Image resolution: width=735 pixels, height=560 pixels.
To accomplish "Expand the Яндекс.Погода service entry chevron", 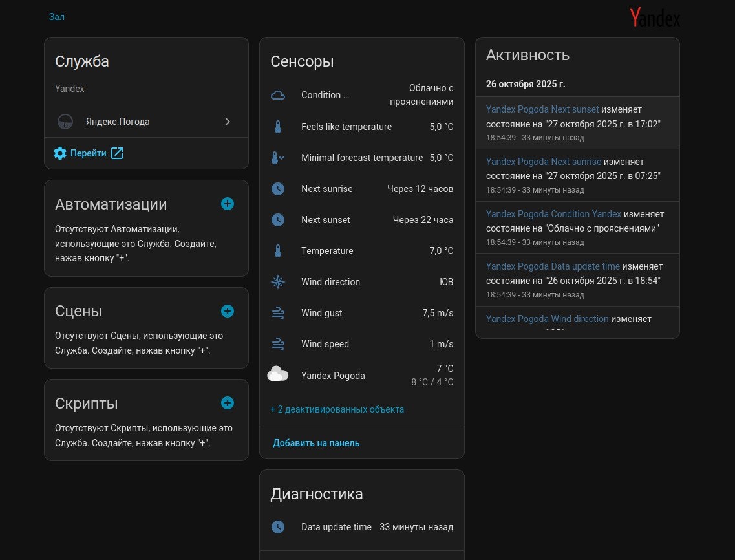I will point(228,122).
